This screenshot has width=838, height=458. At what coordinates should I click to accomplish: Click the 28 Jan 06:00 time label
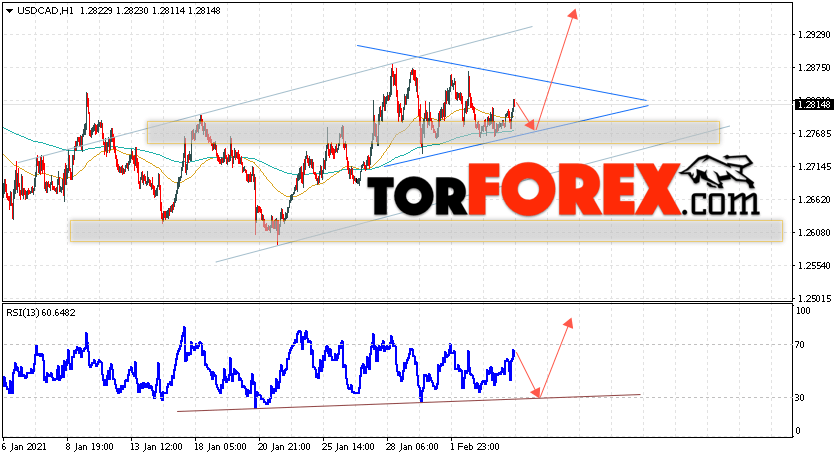[412, 447]
